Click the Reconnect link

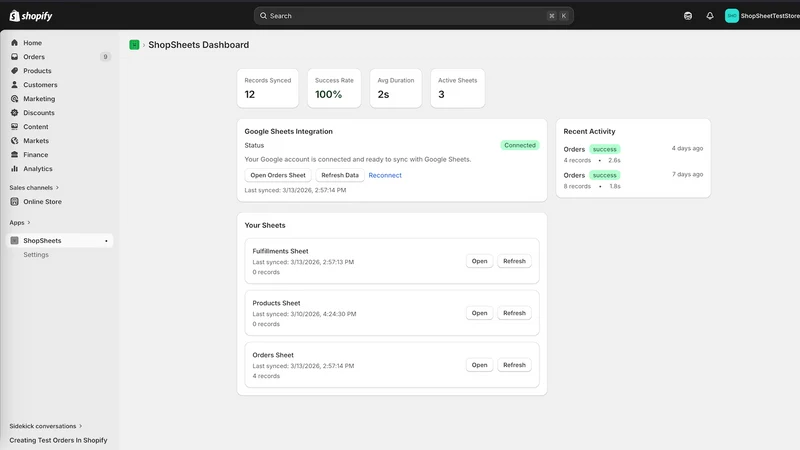pos(385,175)
